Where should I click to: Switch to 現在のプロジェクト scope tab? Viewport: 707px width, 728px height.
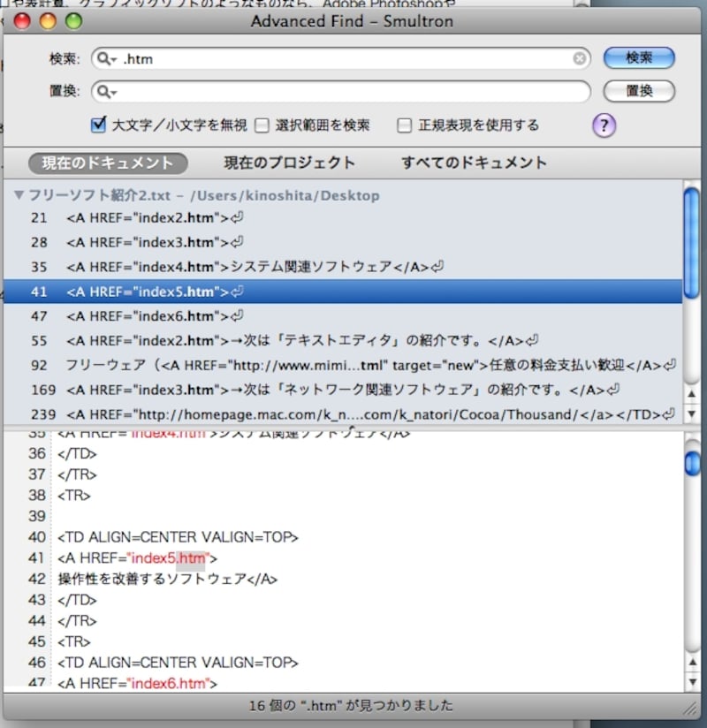click(x=289, y=163)
